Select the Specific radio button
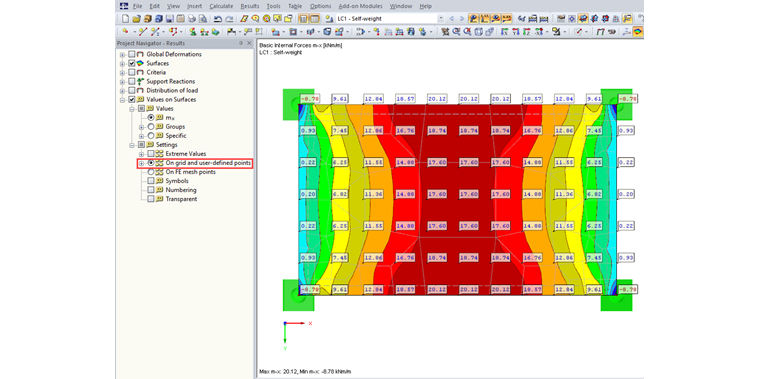 coord(151,136)
